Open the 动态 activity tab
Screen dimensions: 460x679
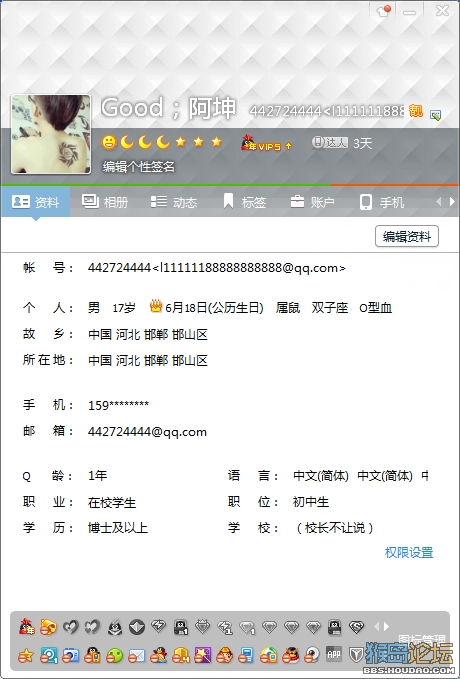tap(174, 202)
